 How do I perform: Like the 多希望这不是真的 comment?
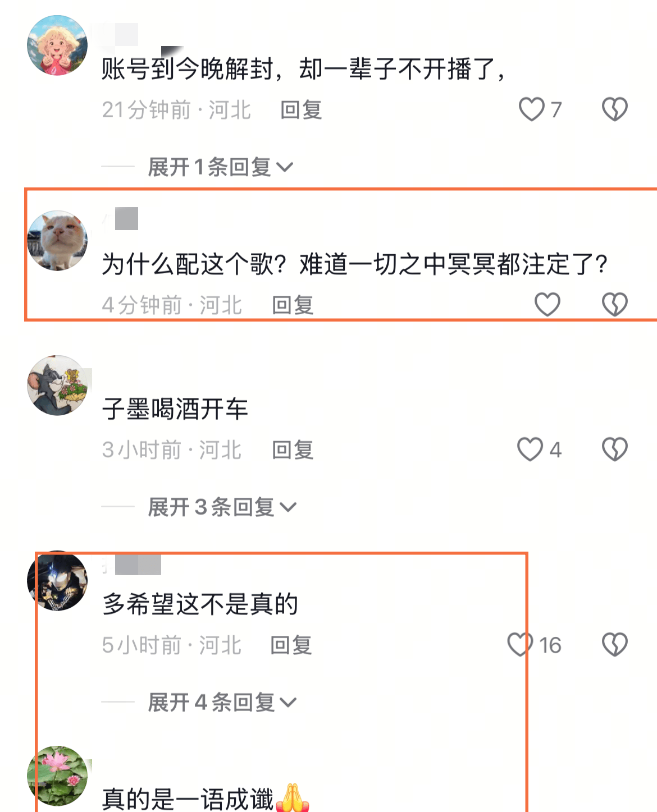click(x=520, y=644)
